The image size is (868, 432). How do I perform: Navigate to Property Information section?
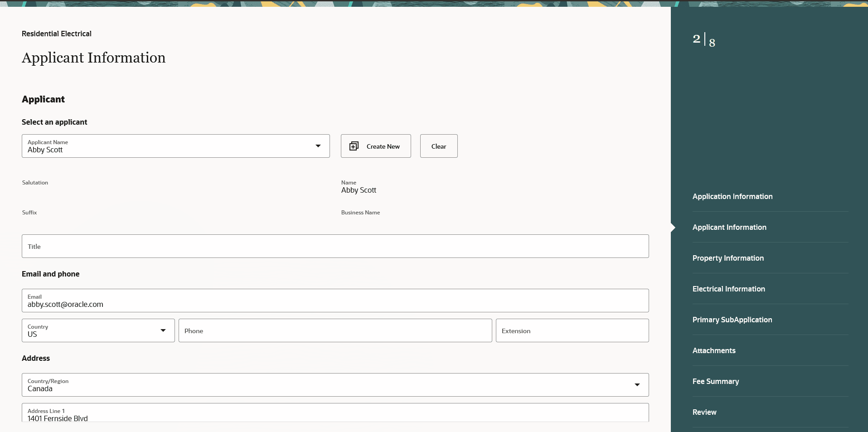728,258
